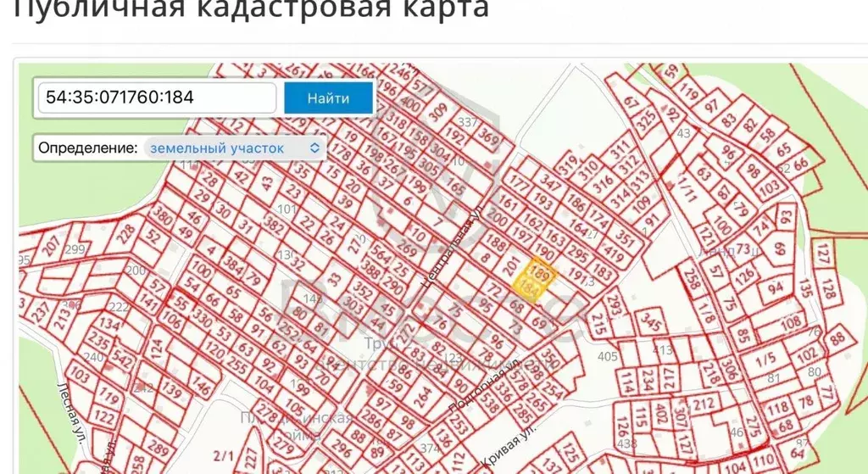Click parcel number 400

click(410, 103)
